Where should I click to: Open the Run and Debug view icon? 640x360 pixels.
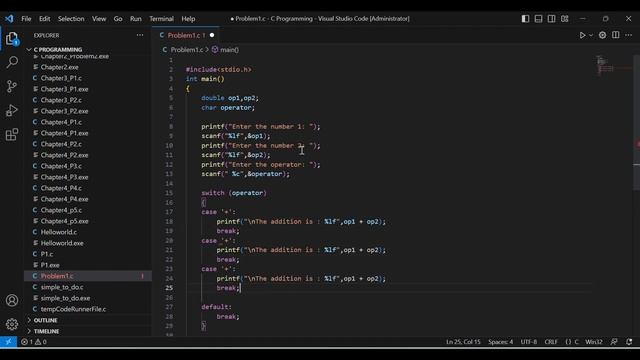click(x=12, y=110)
